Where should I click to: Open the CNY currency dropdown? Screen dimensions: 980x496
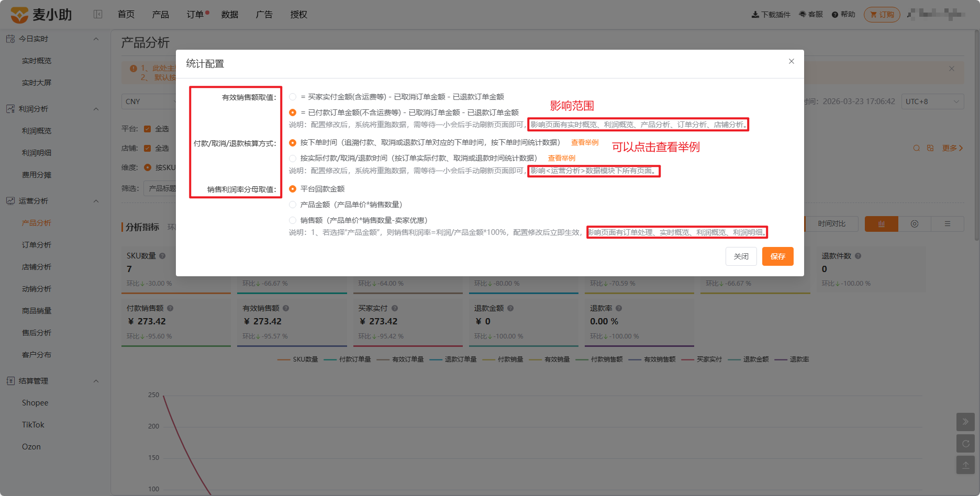coord(149,102)
